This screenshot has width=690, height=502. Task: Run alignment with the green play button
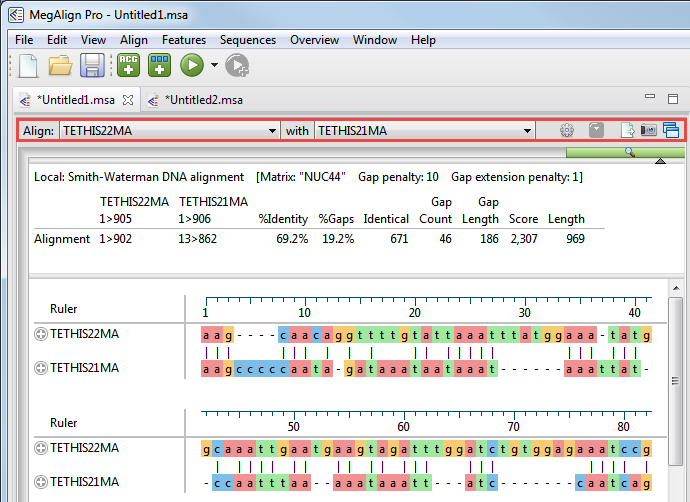click(192, 65)
